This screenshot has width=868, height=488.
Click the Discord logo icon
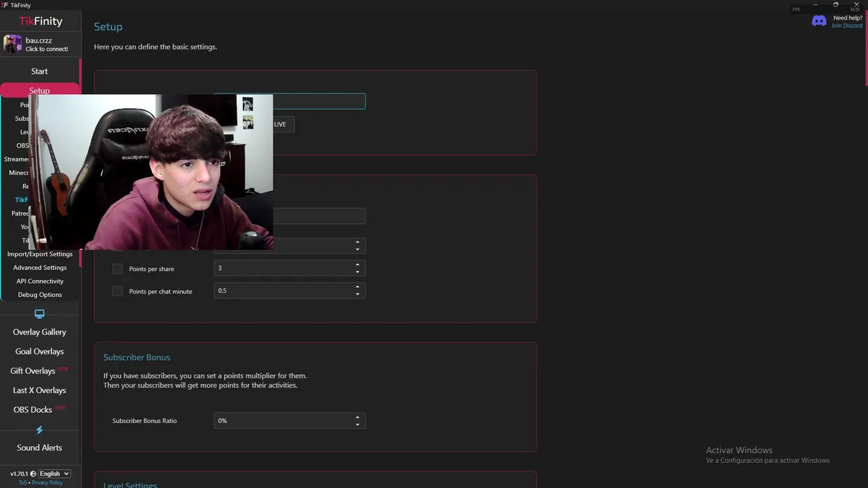point(819,21)
